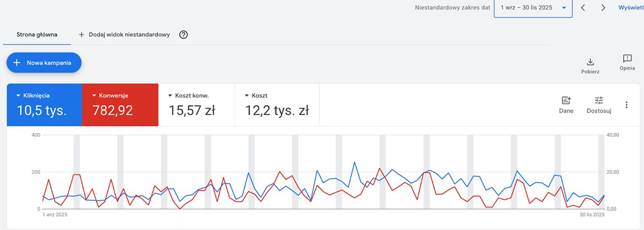The height and width of the screenshot is (230, 644).
Task: Go to next date range arrow
Action: click(603, 8)
